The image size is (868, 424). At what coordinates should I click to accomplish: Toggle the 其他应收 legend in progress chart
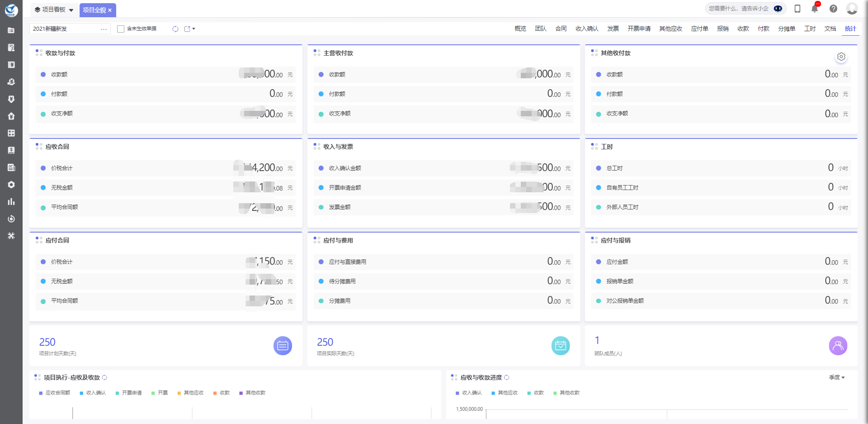pyautogui.click(x=505, y=393)
